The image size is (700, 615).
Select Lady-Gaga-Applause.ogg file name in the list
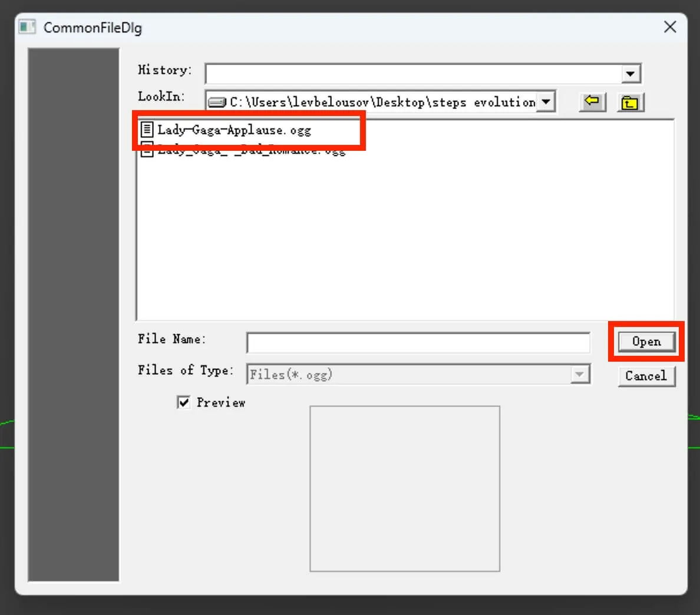pyautogui.click(x=234, y=130)
